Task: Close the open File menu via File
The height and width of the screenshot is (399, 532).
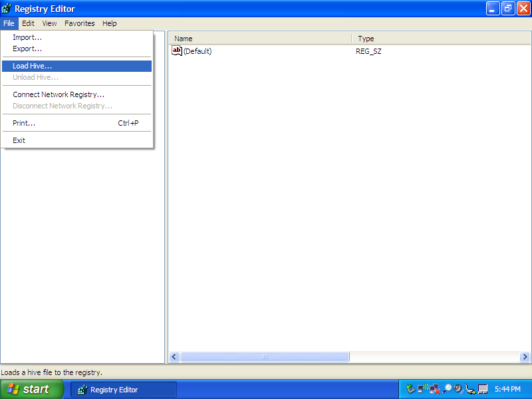Action: click(9, 23)
